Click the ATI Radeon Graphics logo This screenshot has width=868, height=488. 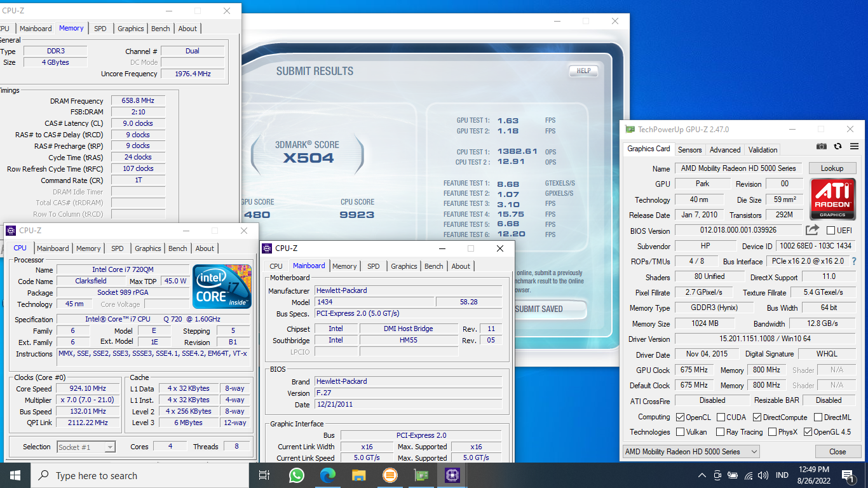point(832,200)
